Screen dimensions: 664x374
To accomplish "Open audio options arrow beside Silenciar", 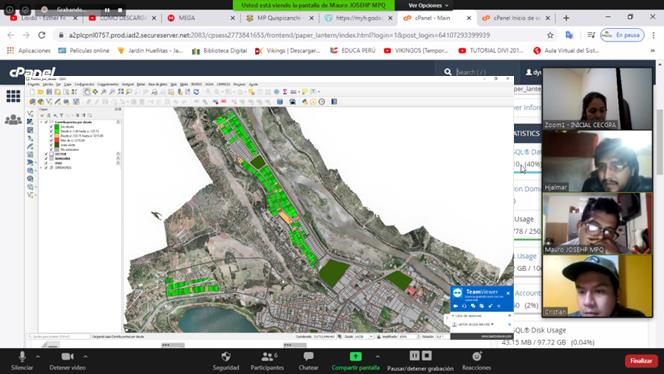I will tap(38, 356).
